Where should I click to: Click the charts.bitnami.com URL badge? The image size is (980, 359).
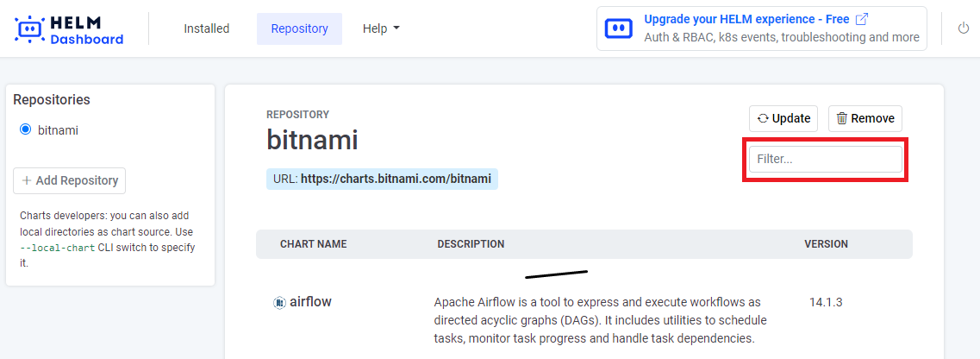[382, 179]
